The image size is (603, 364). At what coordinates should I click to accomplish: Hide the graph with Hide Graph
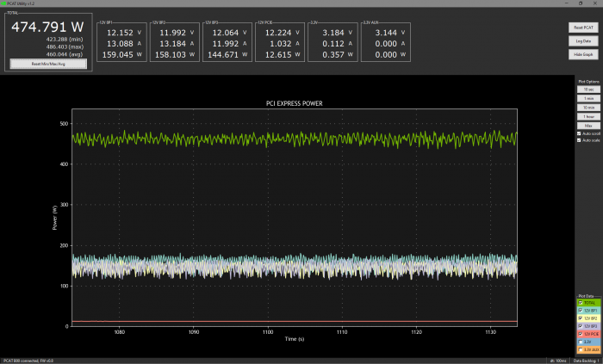583,54
